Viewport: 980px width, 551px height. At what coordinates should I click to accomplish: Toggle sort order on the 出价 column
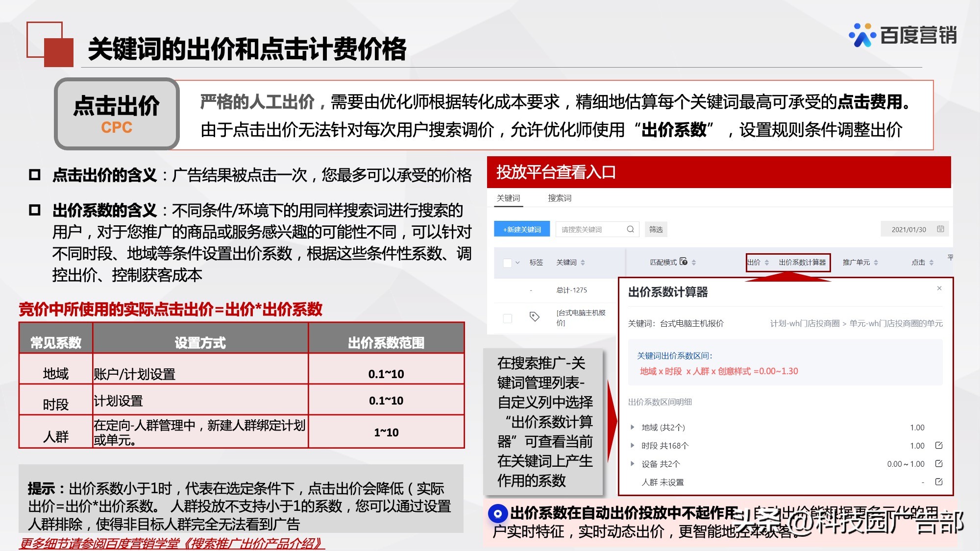pyautogui.click(x=767, y=263)
